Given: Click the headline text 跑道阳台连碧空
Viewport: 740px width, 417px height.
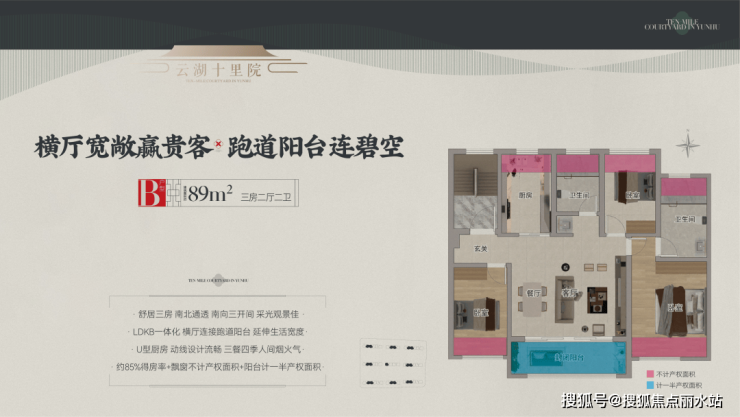Looking at the screenshot, I should pyautogui.click(x=315, y=147).
